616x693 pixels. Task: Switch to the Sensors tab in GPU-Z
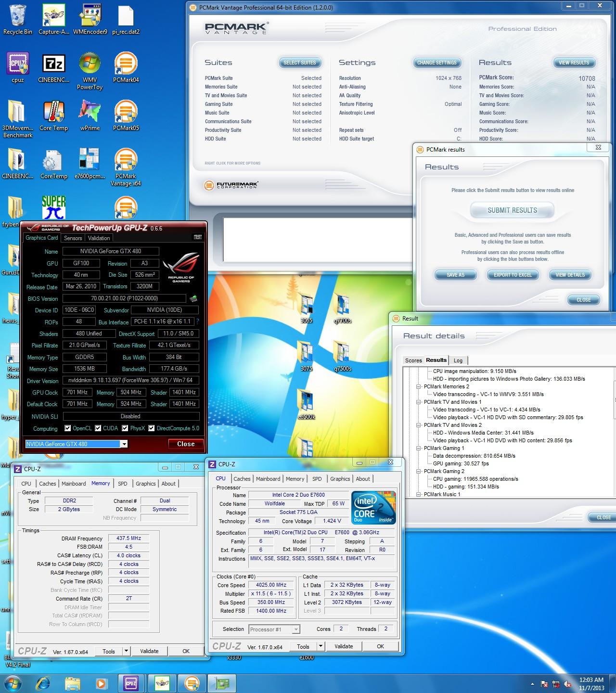tap(73, 238)
